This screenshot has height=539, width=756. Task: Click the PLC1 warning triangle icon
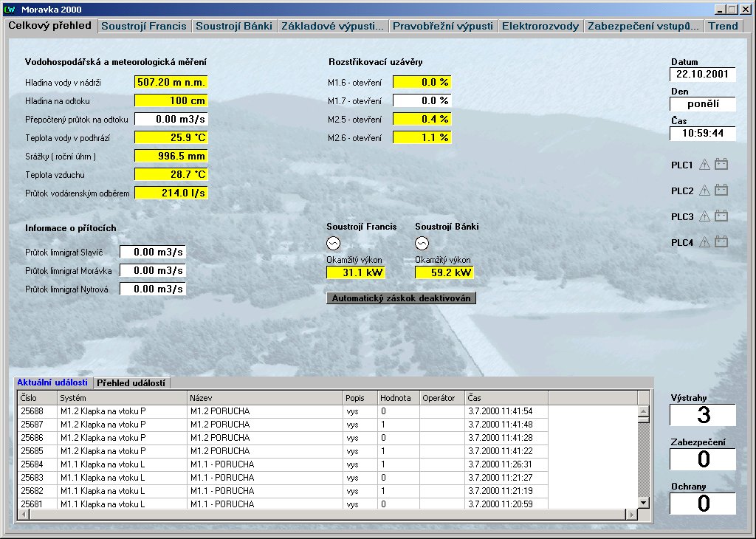pos(704,165)
